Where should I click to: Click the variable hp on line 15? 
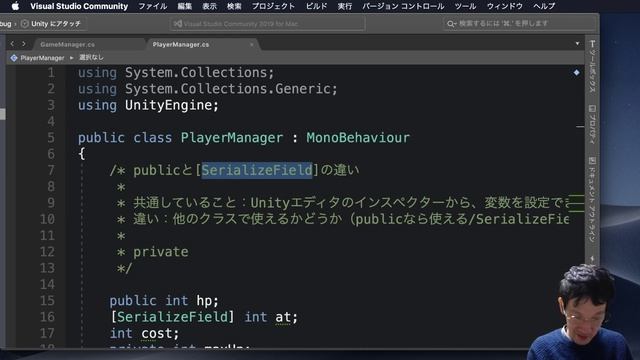tap(204, 301)
